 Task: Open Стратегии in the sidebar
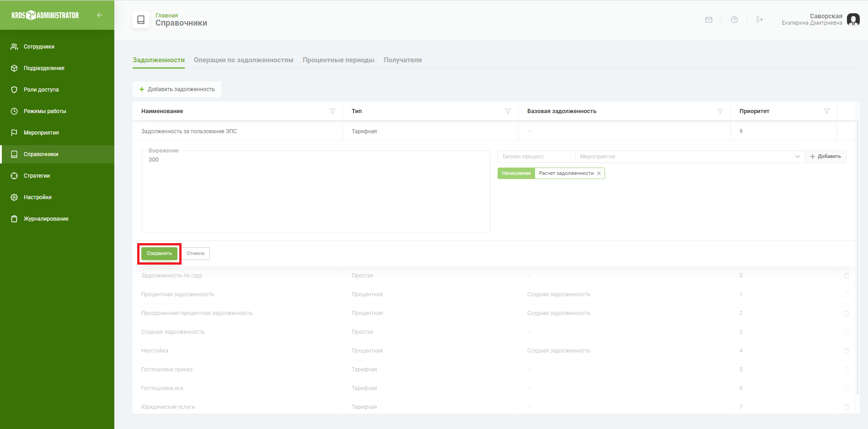click(x=37, y=176)
